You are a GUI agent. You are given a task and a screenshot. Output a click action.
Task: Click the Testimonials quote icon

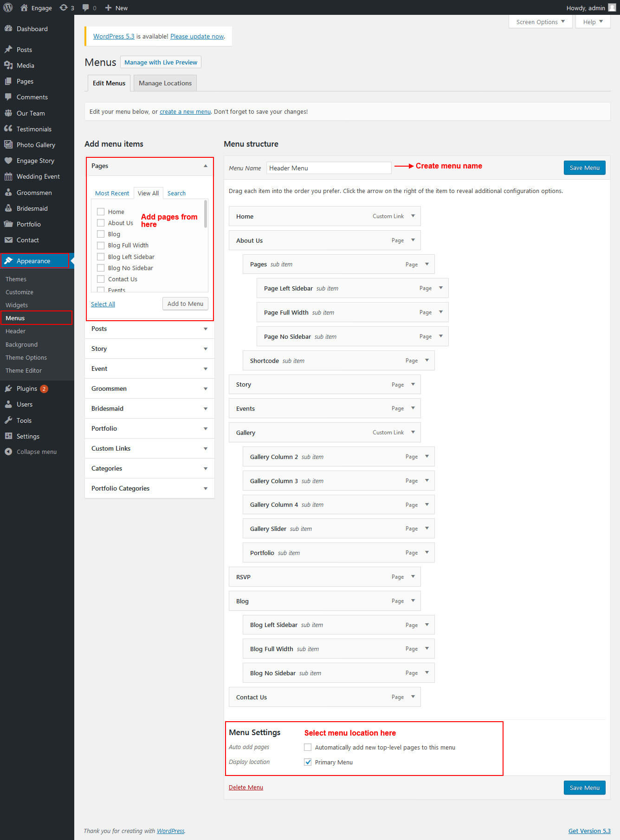point(8,129)
